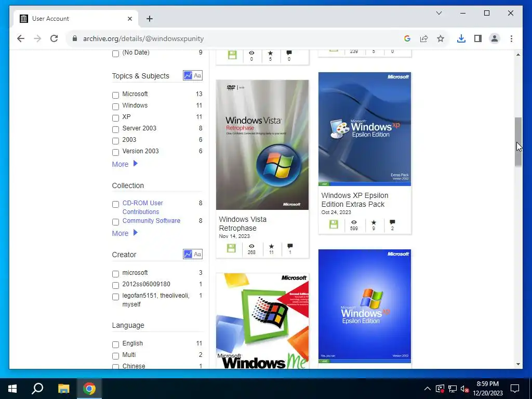The height and width of the screenshot is (399, 532).
Task: Bookmark this page with the star icon
Action: [x=441, y=38]
